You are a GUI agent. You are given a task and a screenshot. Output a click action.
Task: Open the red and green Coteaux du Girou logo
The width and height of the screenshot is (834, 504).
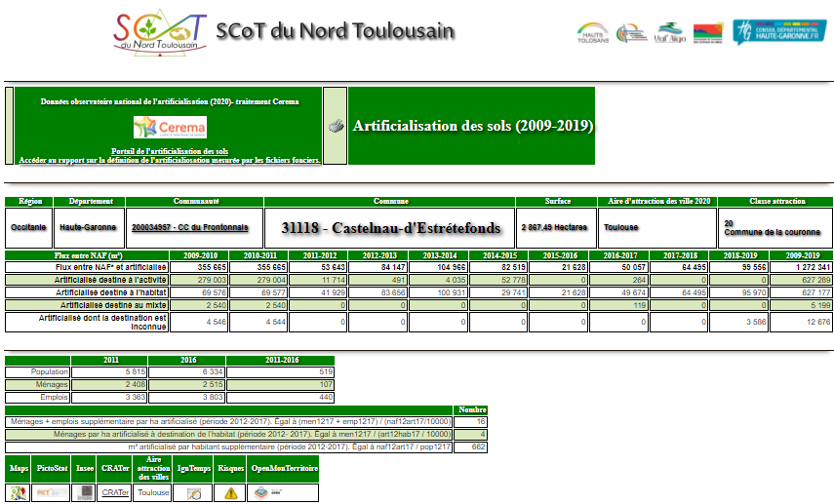pos(708,33)
